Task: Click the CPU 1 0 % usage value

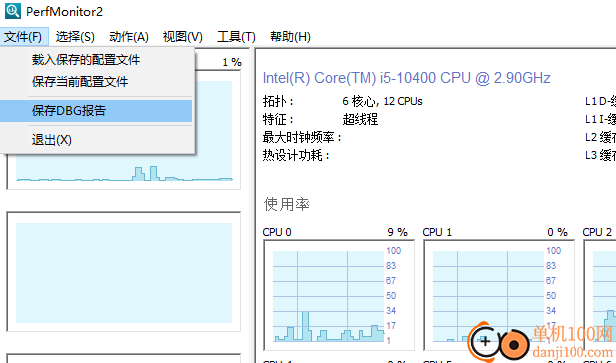Action: pyautogui.click(x=557, y=232)
